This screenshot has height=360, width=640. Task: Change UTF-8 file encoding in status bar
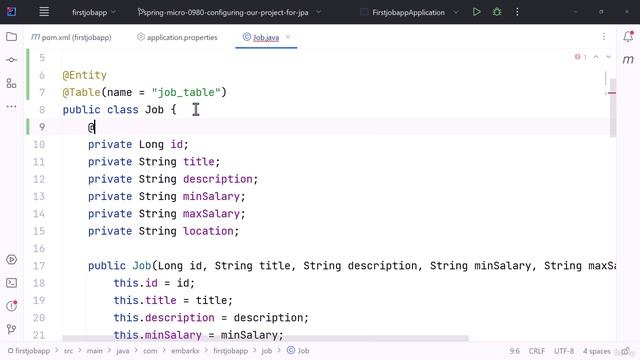pos(564,351)
